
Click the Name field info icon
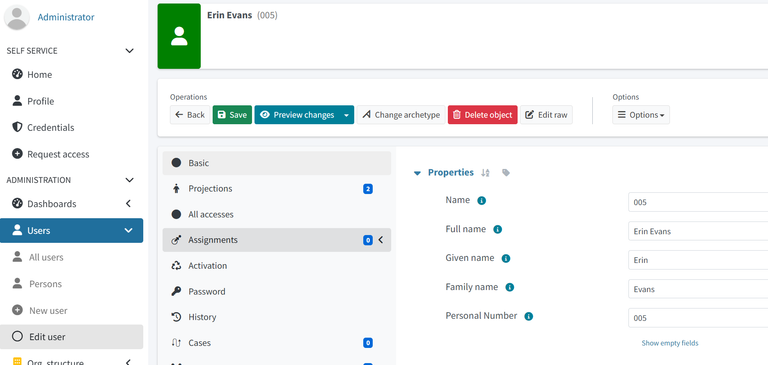[x=481, y=200]
